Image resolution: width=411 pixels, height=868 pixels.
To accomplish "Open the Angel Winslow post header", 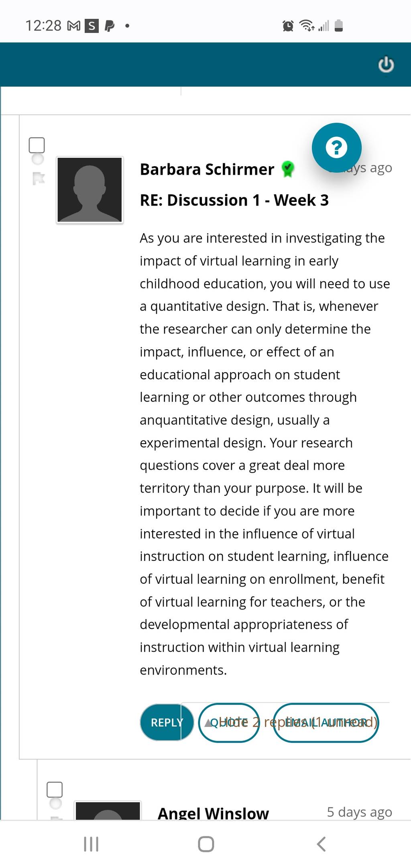I will pos(213,813).
